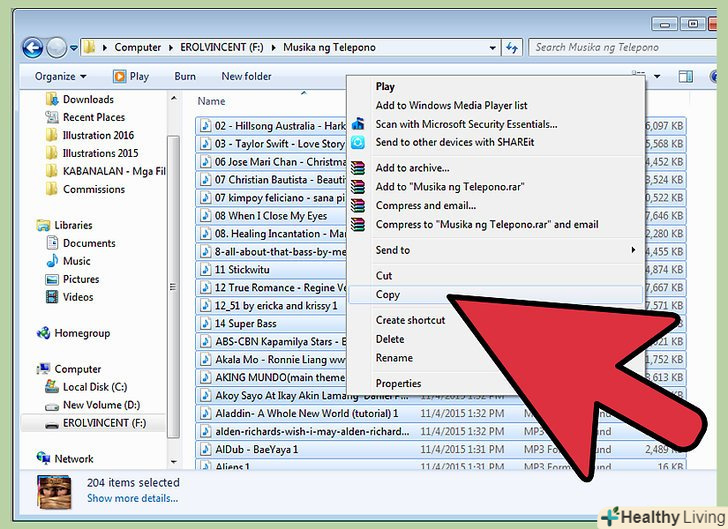
Task: Open the KABANALAN - Mga Fil folder
Action: pos(105,171)
